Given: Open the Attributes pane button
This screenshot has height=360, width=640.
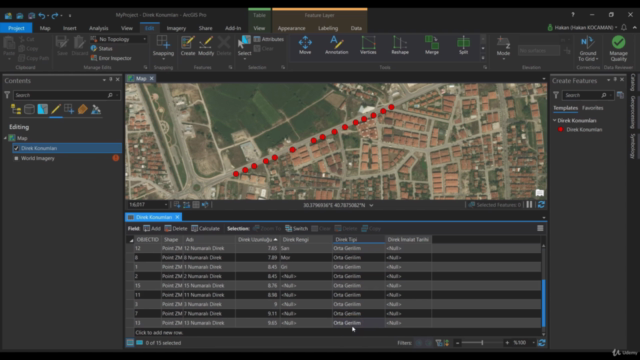Looking at the screenshot, I should coord(269,39).
